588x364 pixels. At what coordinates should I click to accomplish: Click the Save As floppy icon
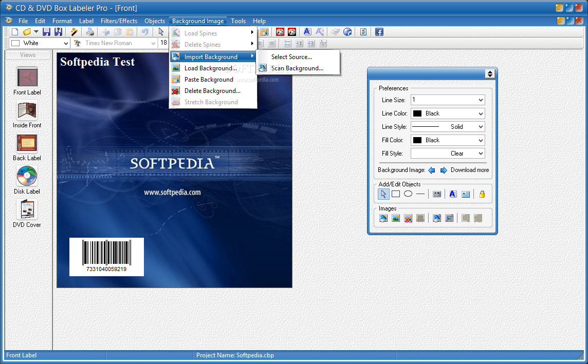click(59, 32)
